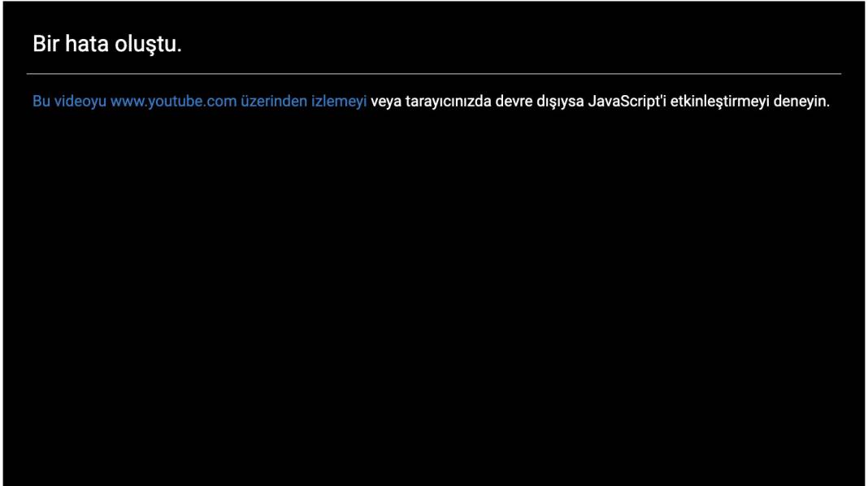The height and width of the screenshot is (486, 868).
Task: Click the gray divider line below the heading
Action: (434, 72)
